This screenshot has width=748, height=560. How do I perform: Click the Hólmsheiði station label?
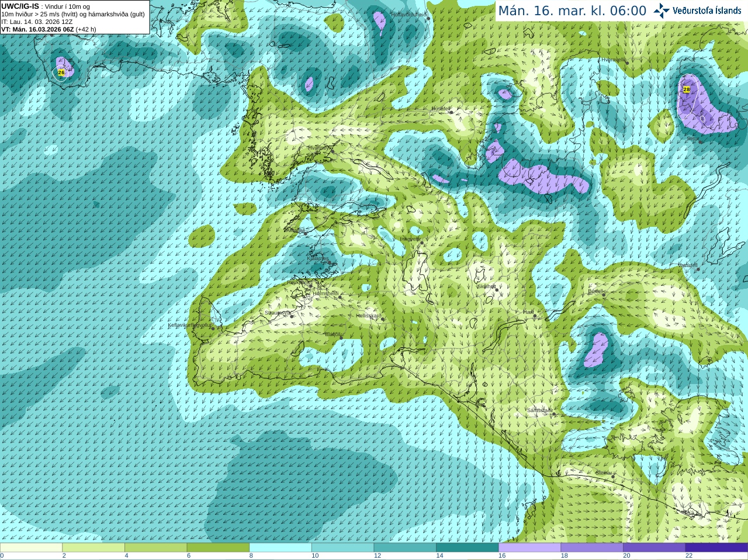tap(325, 293)
